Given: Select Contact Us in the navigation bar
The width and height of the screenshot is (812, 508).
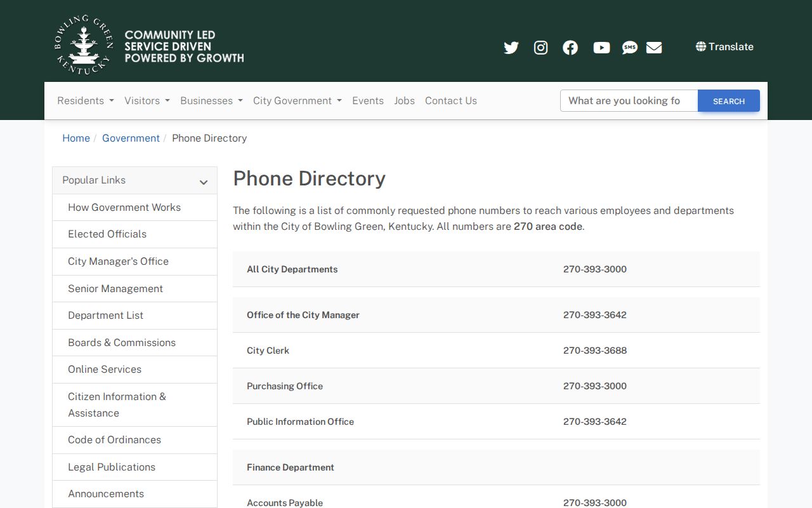Looking at the screenshot, I should (x=451, y=100).
